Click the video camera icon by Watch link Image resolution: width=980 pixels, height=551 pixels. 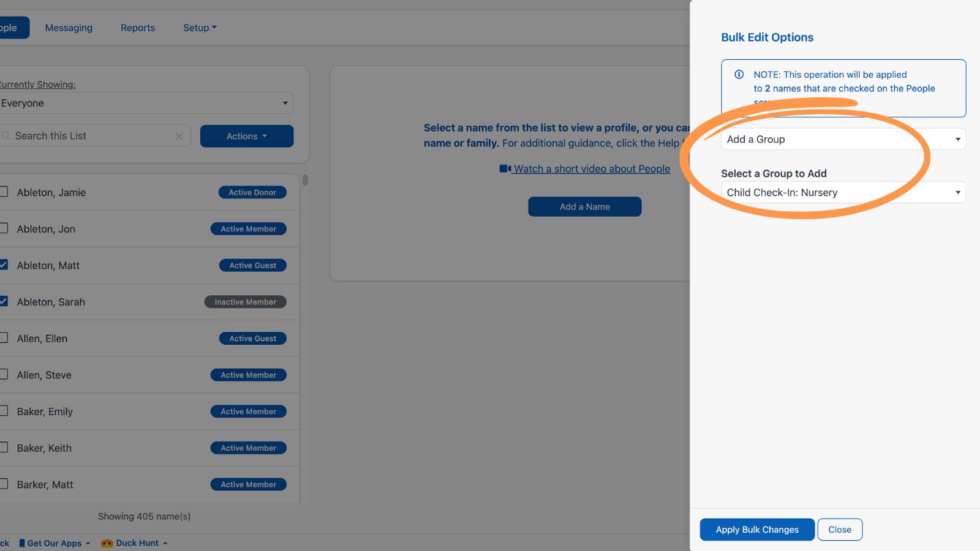click(x=505, y=168)
